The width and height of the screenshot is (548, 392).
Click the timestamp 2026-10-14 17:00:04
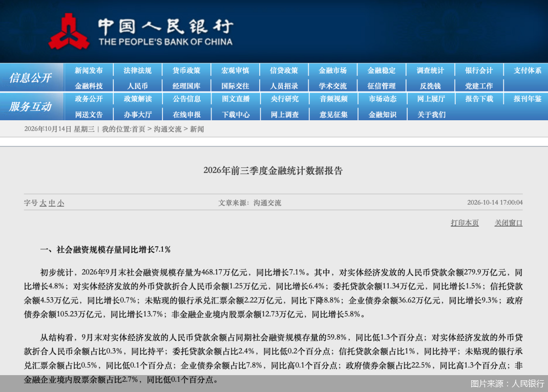pyautogui.click(x=495, y=203)
